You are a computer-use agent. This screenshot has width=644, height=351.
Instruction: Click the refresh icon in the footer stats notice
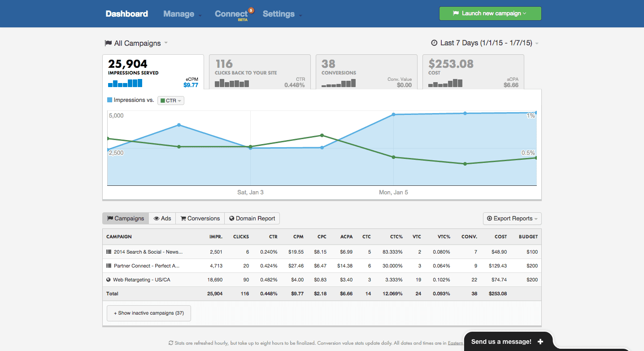(171, 343)
